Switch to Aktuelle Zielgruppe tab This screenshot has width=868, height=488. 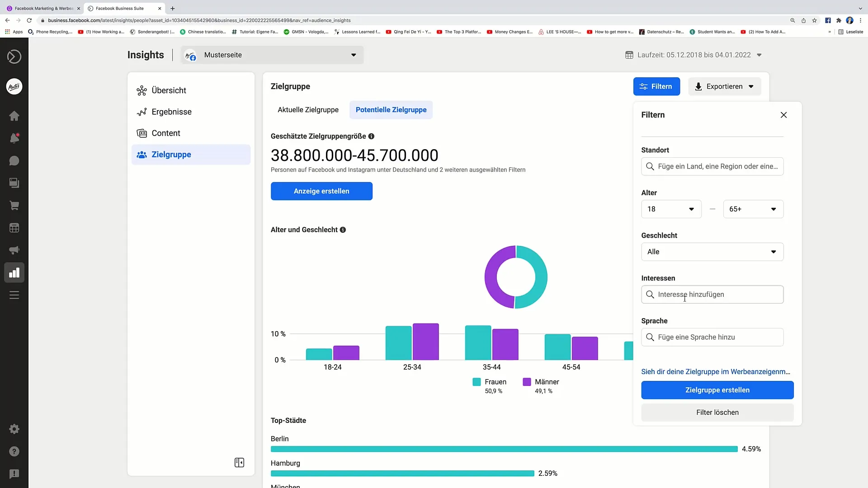tap(308, 110)
